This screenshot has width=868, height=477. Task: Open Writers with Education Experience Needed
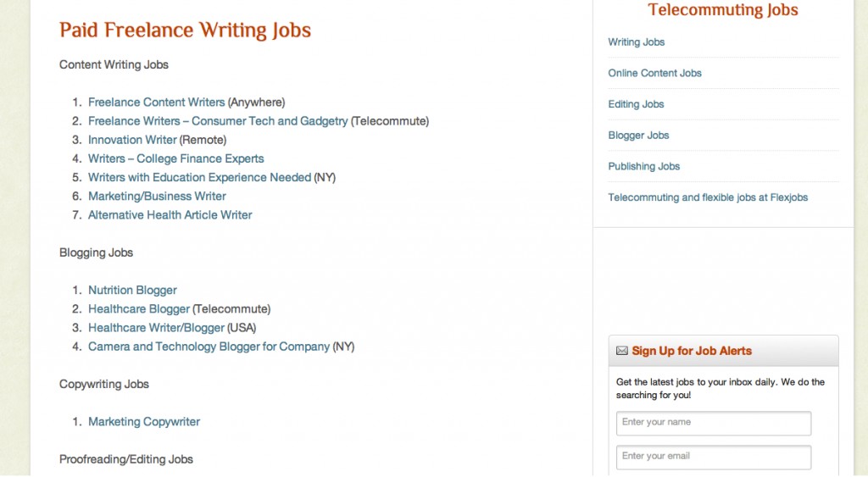point(199,178)
